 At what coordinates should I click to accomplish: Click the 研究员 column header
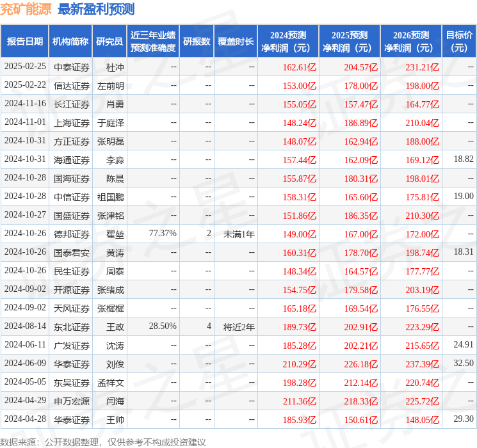pyautogui.click(x=109, y=42)
